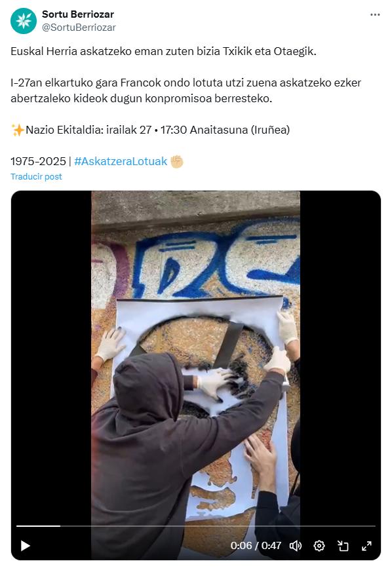This screenshot has height=572, width=392.
Task: Open the post's more options menu
Action: click(x=375, y=14)
